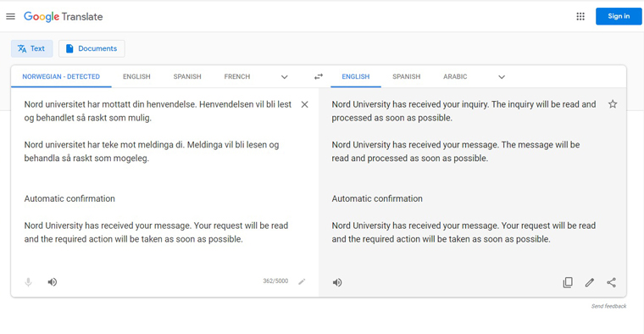Viewport: 644px width, 334px height.
Task: Clear the source text with X
Action: coord(304,104)
